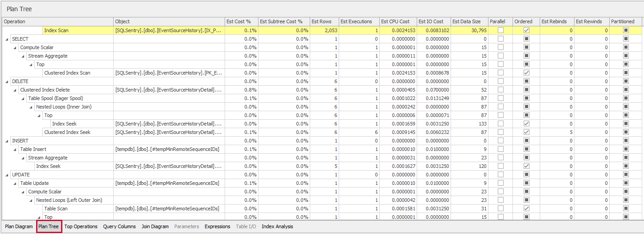Viewport: 644px width, 234px height.
Task: Click the Object cell of Table Insert row
Action: [x=169, y=149]
